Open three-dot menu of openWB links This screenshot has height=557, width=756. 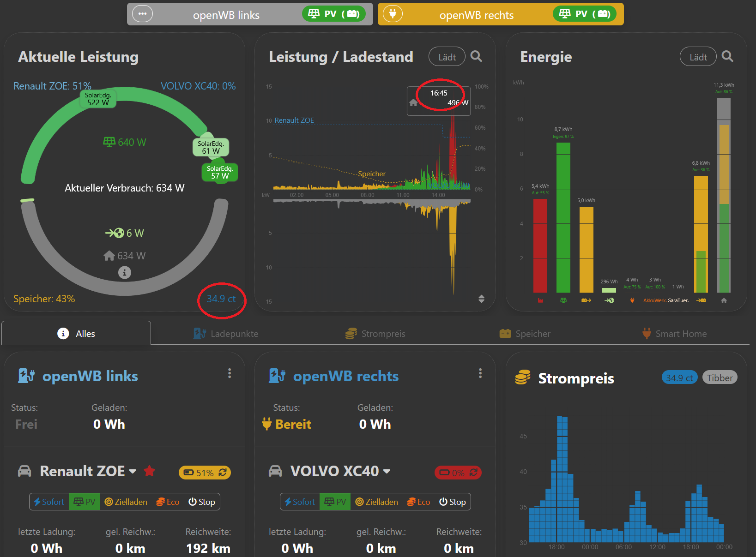coord(230,373)
